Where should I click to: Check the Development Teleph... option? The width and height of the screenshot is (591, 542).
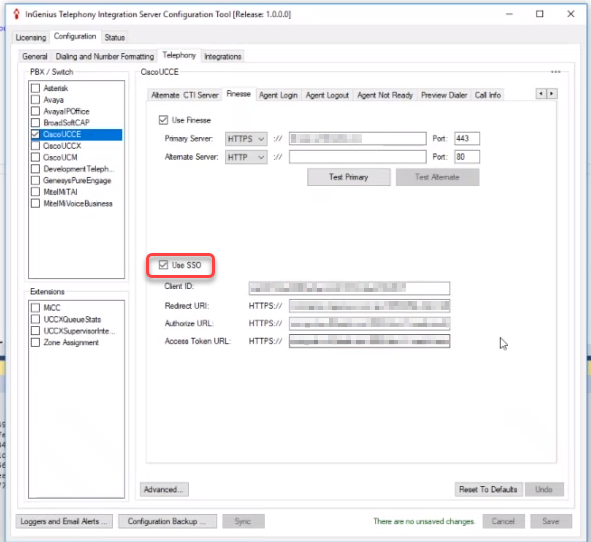[x=35, y=168]
